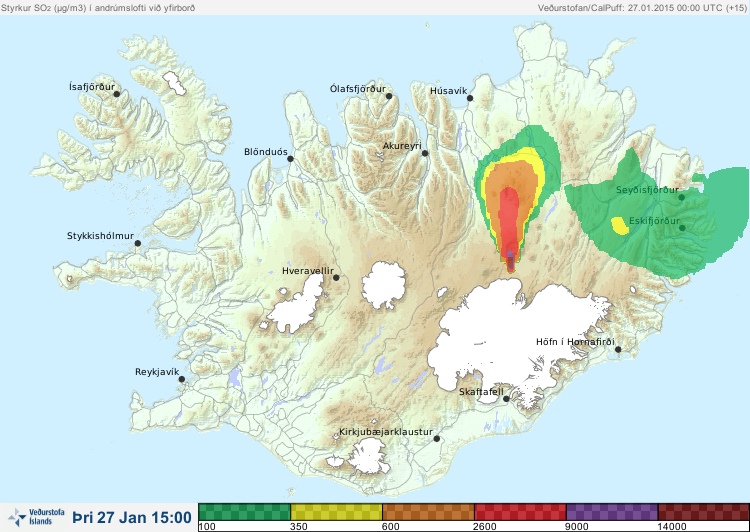Screen dimensions: 750x532
Task: Click the Kirkjubæjarklaustur marker dot
Action: (x=436, y=439)
